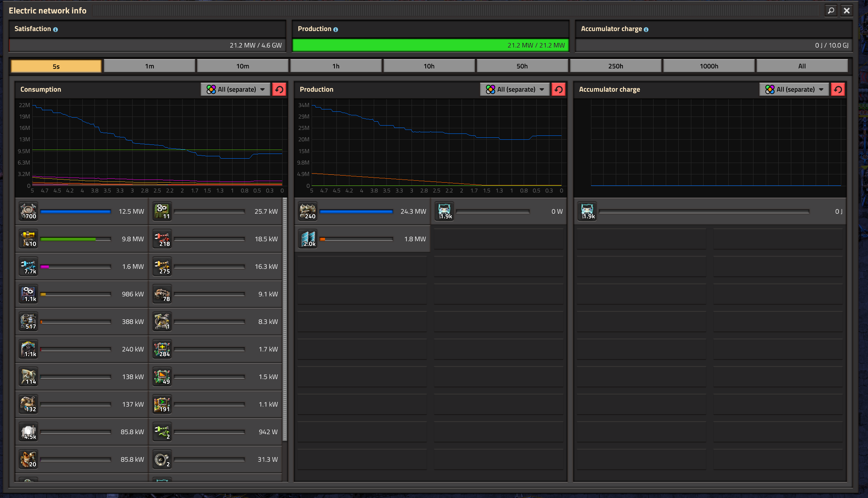Open the Consumption All (separate) dropdown
The height and width of the screenshot is (498, 868).
[x=236, y=89]
